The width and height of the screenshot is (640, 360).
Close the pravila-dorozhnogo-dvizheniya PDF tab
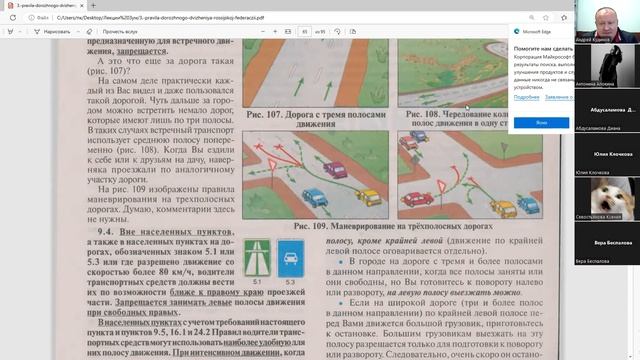click(82, 6)
